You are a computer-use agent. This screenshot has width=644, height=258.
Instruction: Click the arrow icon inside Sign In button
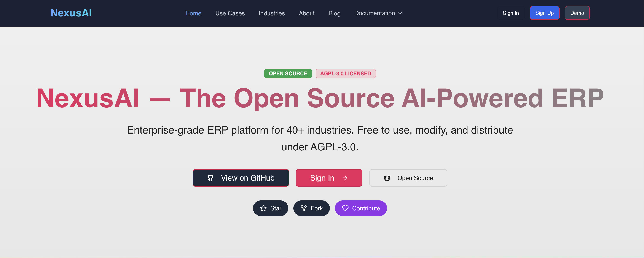click(344, 178)
